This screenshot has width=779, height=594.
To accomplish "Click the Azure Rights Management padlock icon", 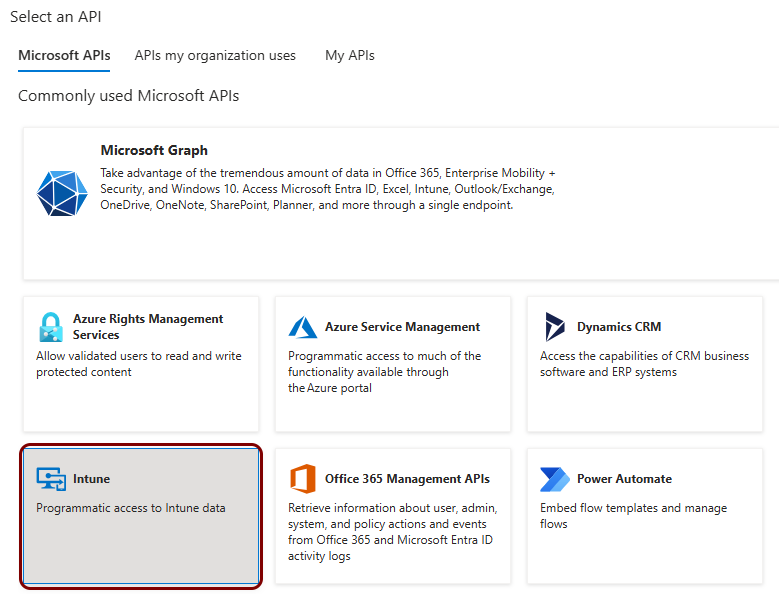I will click(51, 327).
